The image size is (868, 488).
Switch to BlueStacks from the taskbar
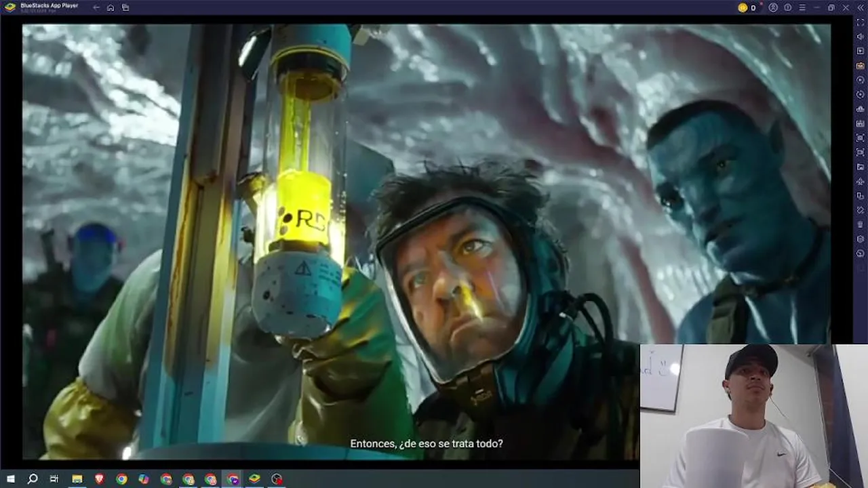point(254,479)
